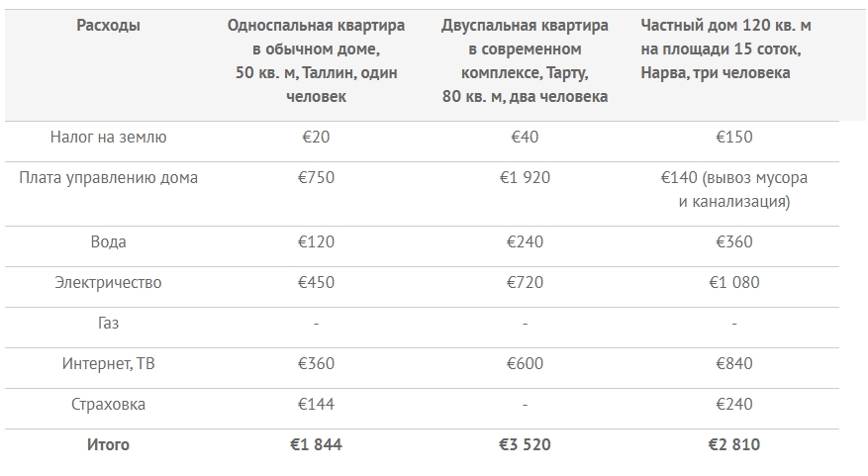Image resolution: width=868 pixels, height=476 pixels.
Task: Click the €750 house management fee cell
Action: 318,178
